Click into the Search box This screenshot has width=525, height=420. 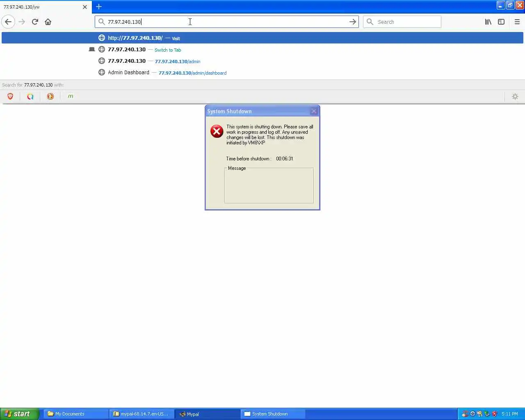tap(402, 22)
